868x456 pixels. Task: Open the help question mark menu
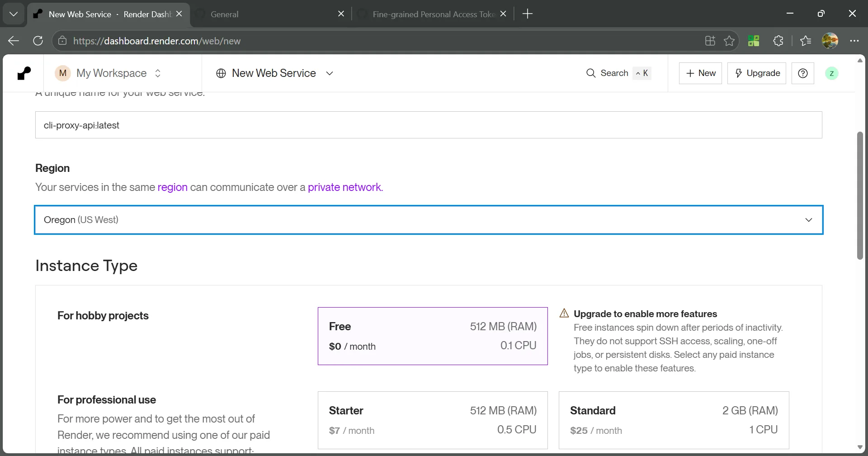coord(803,73)
